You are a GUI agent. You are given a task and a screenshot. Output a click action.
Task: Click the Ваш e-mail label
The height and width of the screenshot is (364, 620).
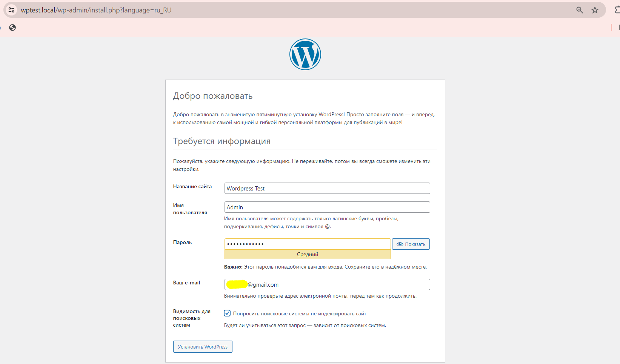click(186, 283)
